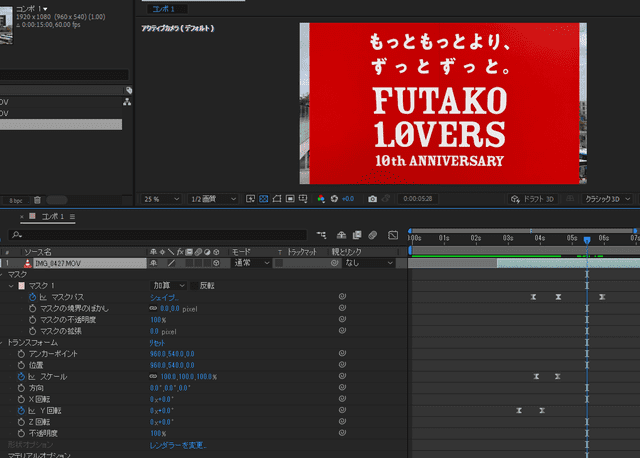This screenshot has width=640, height=458.
Task: Click the マスク 1 color swatch
Action: (22, 286)
